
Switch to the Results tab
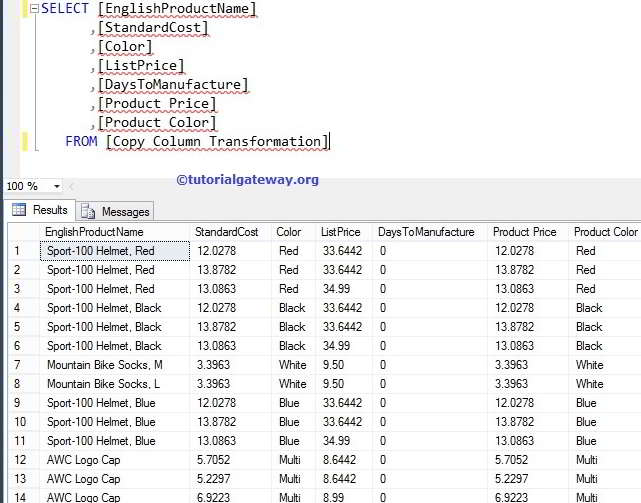coord(40,210)
